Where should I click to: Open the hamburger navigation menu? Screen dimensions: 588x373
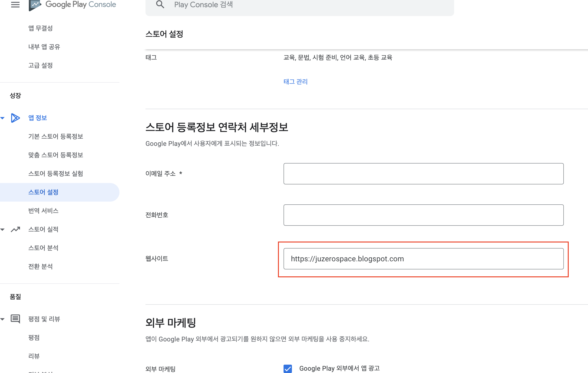coord(15,4)
